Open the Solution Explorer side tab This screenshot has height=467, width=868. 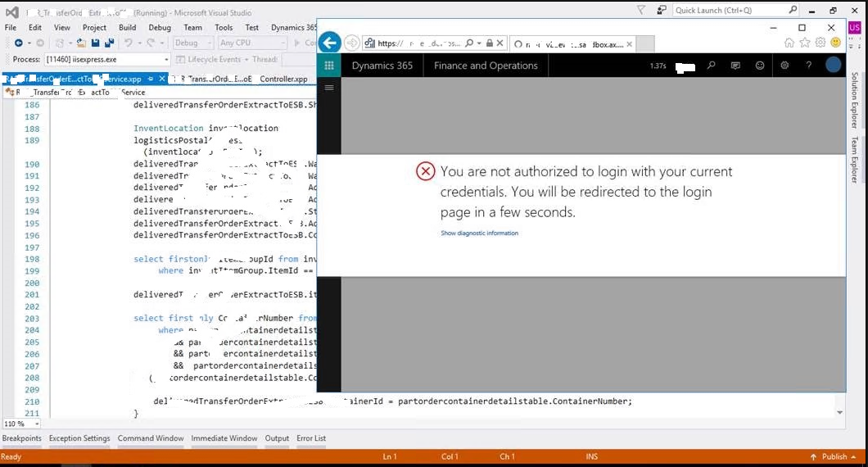point(855,100)
